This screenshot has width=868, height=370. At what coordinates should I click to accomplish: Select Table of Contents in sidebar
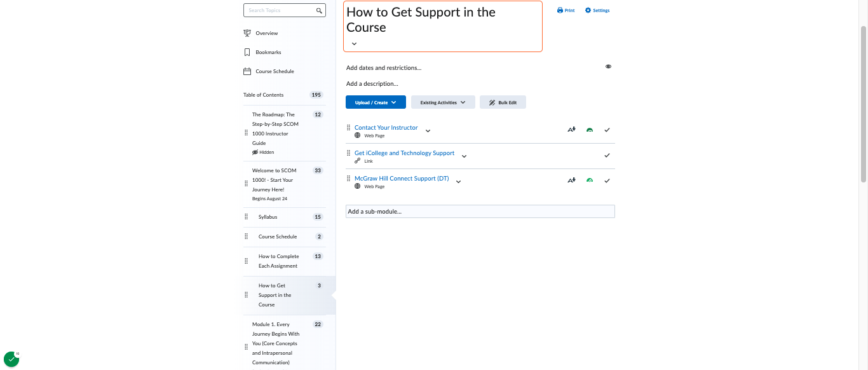(263, 95)
